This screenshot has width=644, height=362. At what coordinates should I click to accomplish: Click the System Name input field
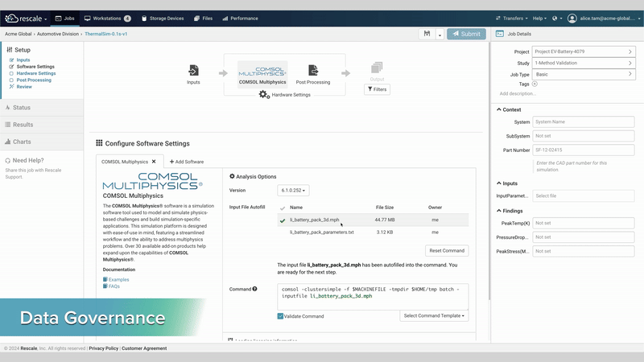click(x=584, y=122)
